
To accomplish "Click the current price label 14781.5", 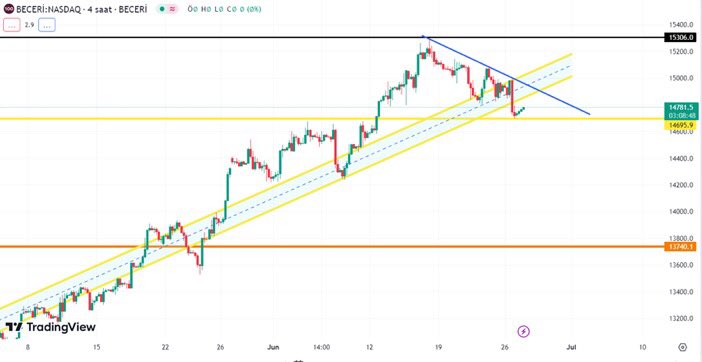I will (681, 107).
